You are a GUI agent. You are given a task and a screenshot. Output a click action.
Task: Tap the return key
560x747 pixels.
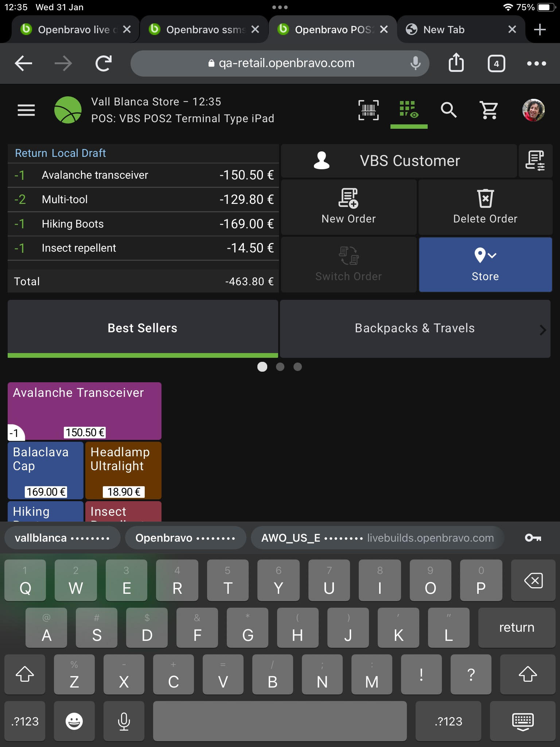(517, 627)
